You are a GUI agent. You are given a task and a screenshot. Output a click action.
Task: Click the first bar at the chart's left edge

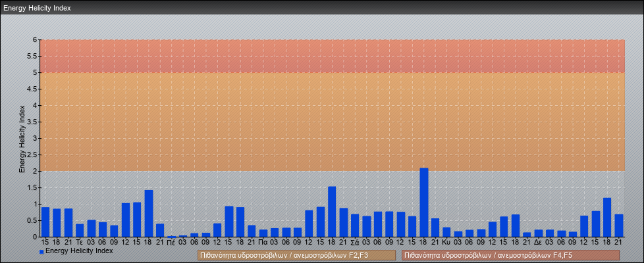[45, 222]
